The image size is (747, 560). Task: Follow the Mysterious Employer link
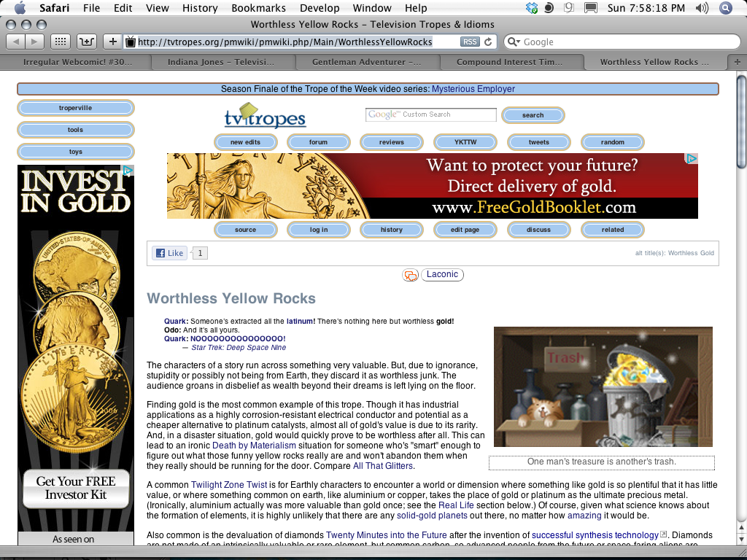click(x=473, y=89)
